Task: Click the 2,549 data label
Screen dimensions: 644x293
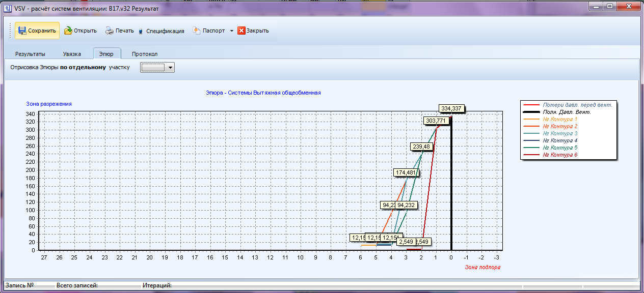Action: pos(406,242)
